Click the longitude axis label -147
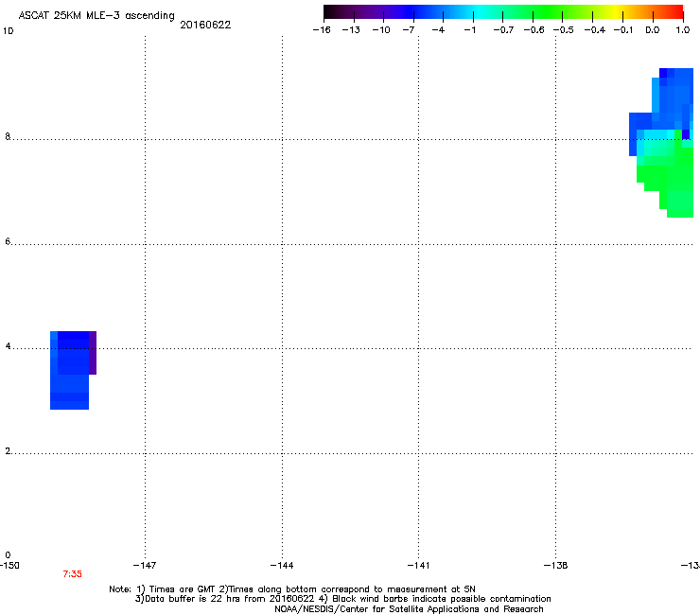The height and width of the screenshot is (615, 700). [x=145, y=566]
